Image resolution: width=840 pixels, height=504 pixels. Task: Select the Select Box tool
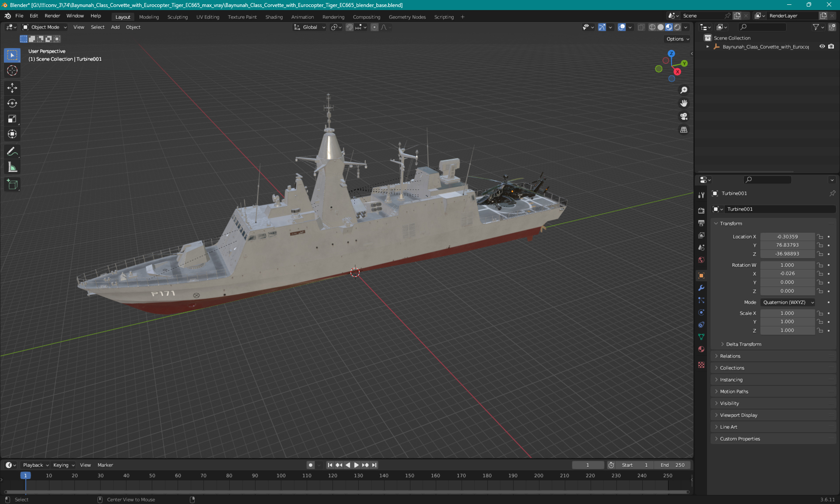point(12,55)
